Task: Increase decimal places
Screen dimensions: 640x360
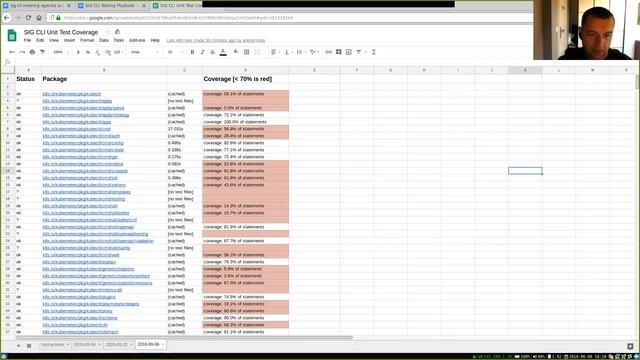Action: 108,52
